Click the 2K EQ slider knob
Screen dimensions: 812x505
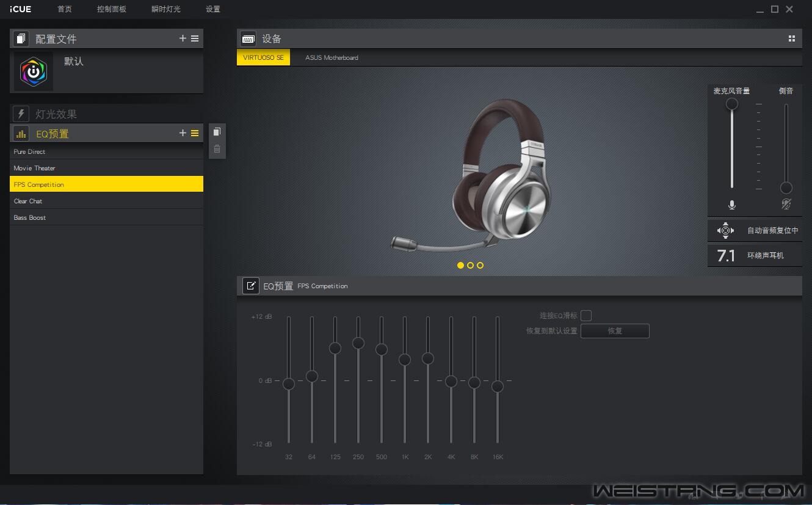[x=428, y=358]
